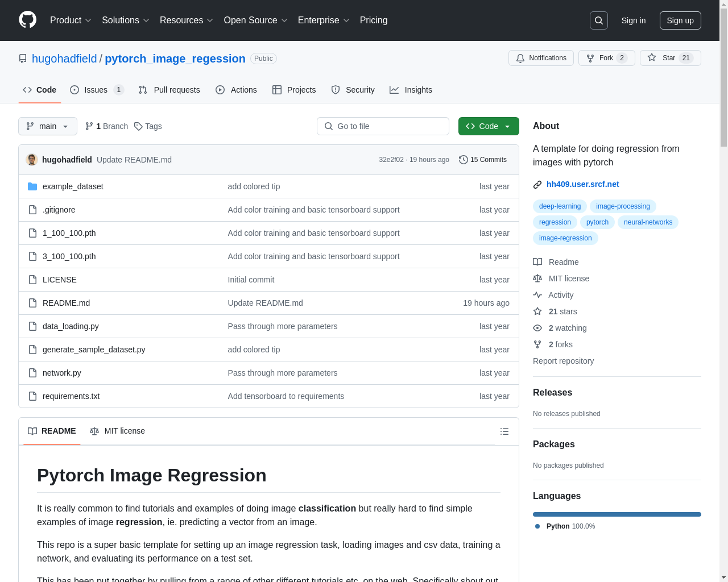Screen dimensions: 728x582
Task: Click the Notifications button
Action: point(541,58)
